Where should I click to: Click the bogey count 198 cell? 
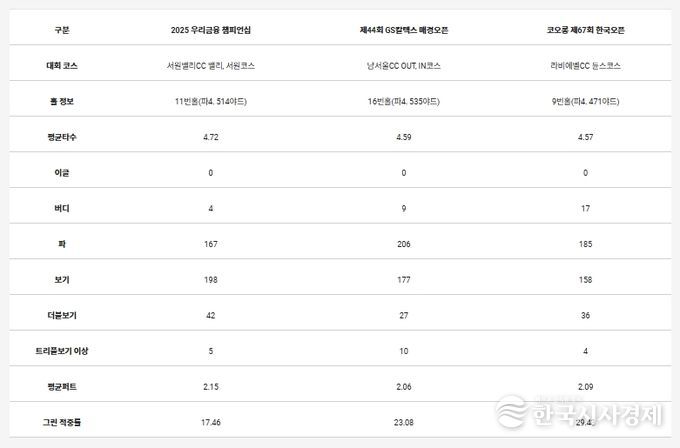[210, 279]
